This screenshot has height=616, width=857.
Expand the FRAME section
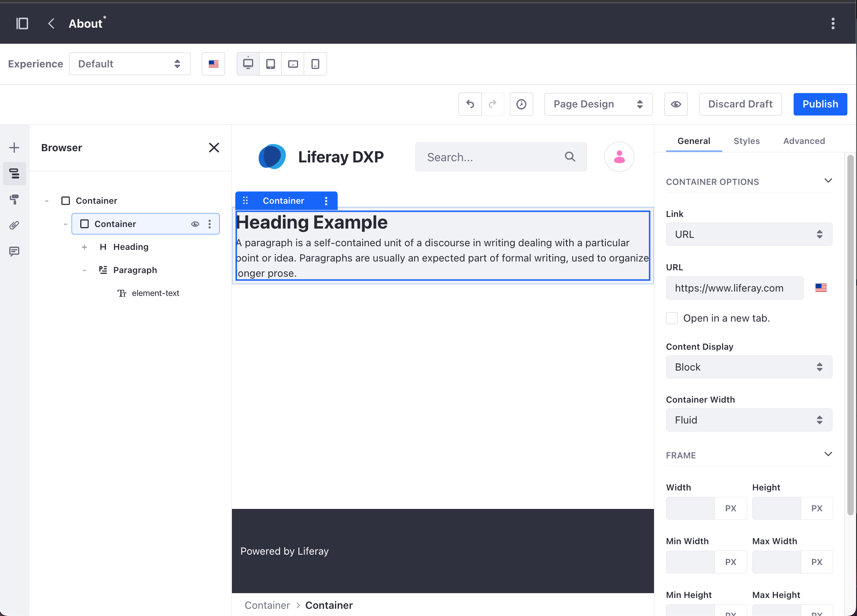pos(829,455)
